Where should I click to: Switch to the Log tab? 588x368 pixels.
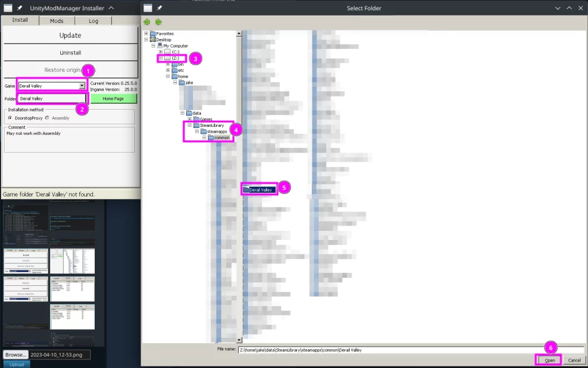pyautogui.click(x=93, y=21)
